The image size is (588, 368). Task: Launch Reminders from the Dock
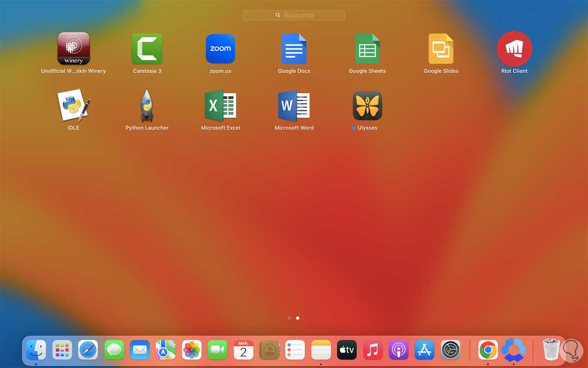click(x=295, y=350)
